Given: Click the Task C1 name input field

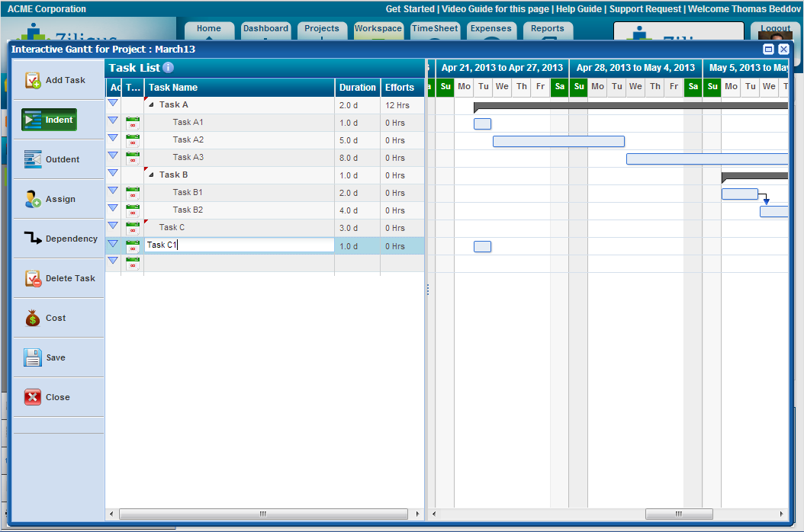Looking at the screenshot, I should click(x=239, y=245).
